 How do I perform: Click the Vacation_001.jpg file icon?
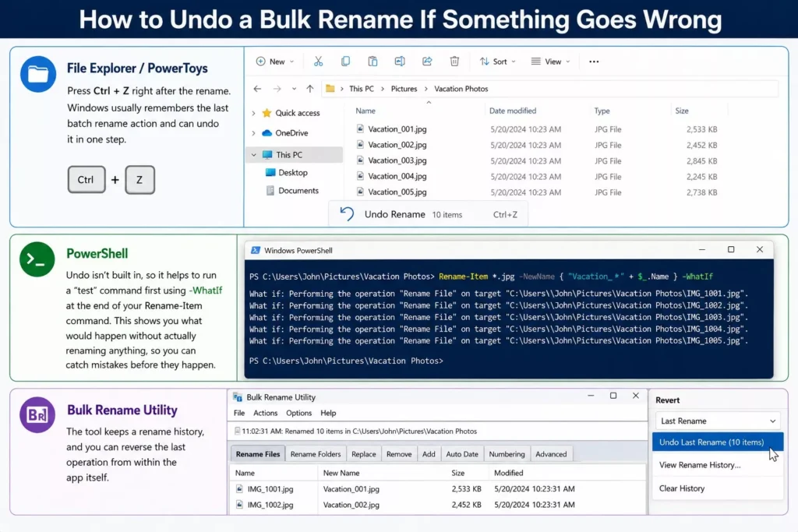[x=360, y=129]
